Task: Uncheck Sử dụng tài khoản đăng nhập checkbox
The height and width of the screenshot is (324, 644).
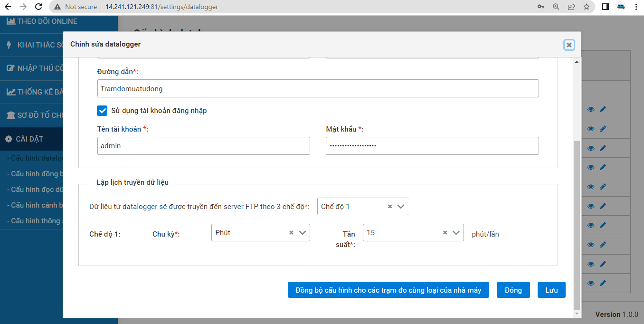Action: pyautogui.click(x=102, y=111)
